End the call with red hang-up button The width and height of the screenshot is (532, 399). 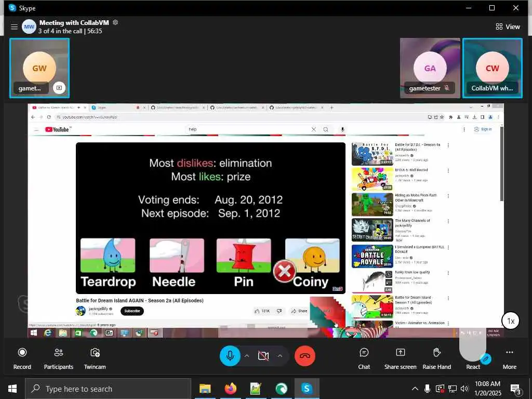(x=304, y=355)
